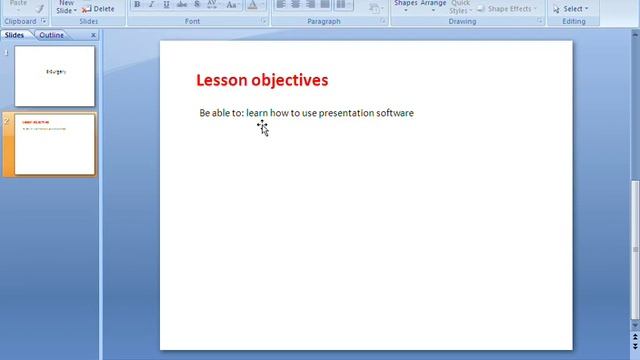Open font color dropdown arrow
The height and width of the screenshot is (360, 640).
(x=262, y=4)
